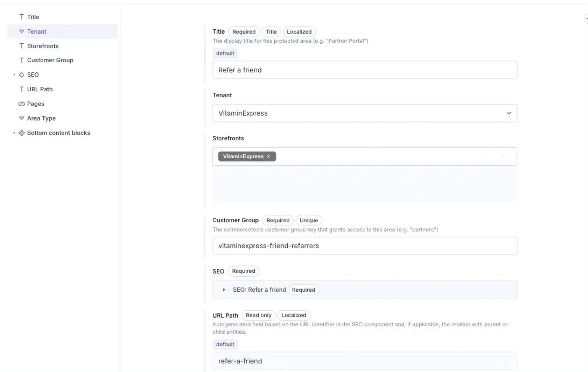The height and width of the screenshot is (372, 588).
Task: Click the Localized badge on URL Path
Action: click(x=294, y=315)
